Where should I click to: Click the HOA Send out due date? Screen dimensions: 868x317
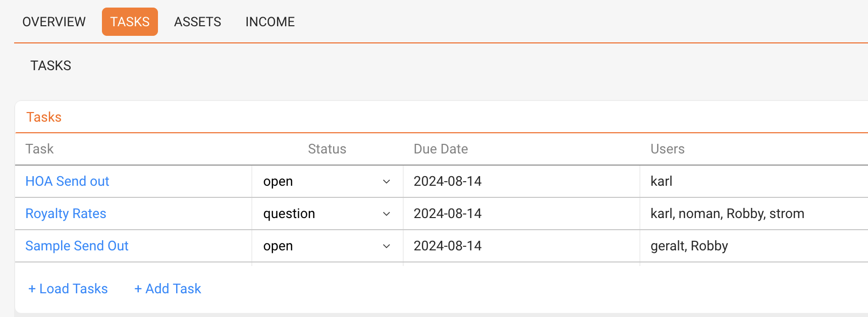click(448, 181)
